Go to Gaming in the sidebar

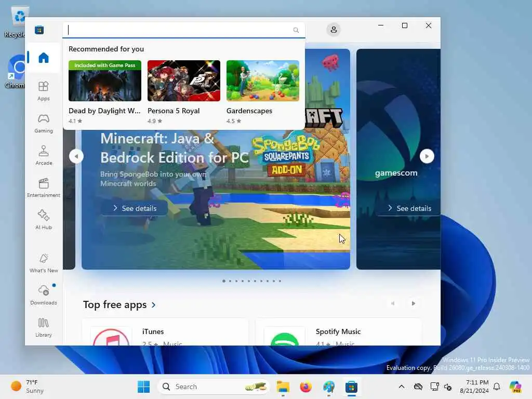pos(44,123)
